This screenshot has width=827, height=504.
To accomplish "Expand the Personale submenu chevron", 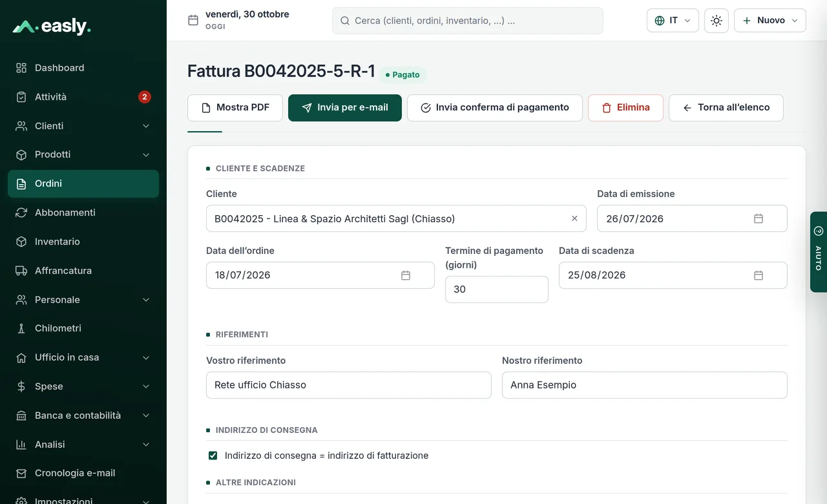I will pos(146,300).
